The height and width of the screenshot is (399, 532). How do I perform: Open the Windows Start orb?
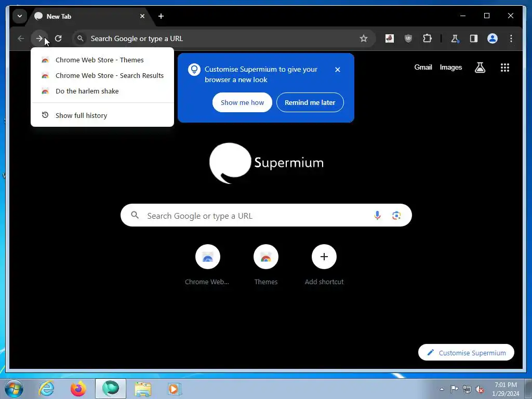point(14,389)
